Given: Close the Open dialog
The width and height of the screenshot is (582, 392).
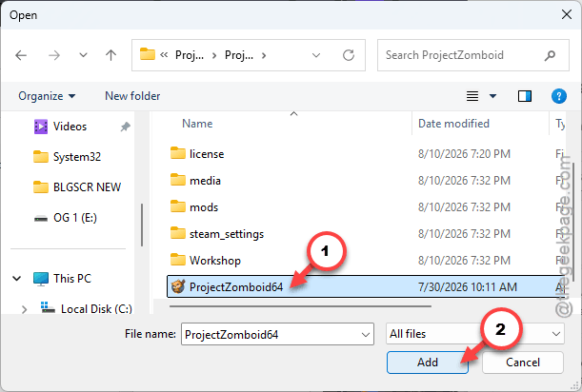Looking at the screenshot, I should coord(567,15).
